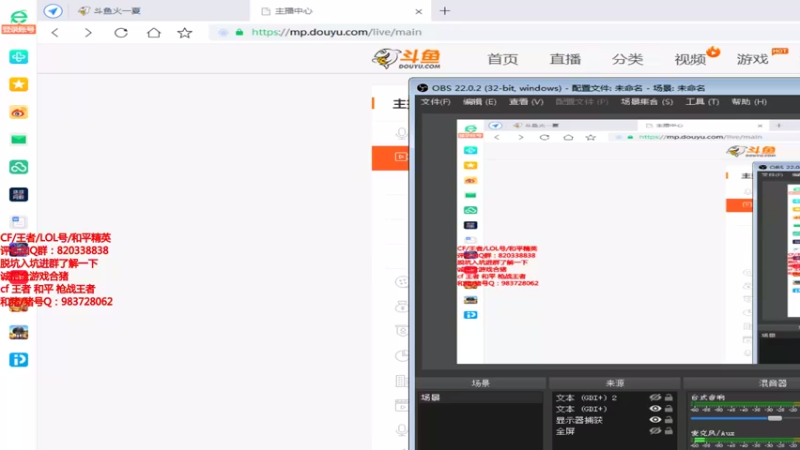Lock the 全屏 source
800x450 pixels.
(668, 431)
